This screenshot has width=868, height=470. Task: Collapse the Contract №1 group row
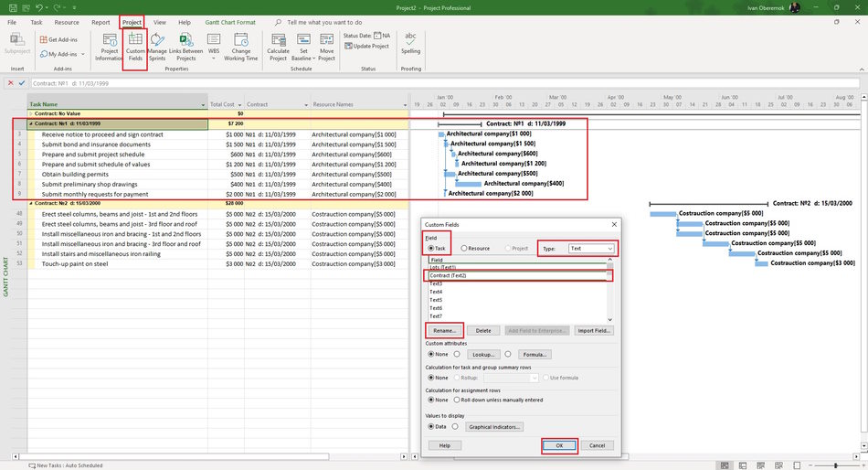pyautogui.click(x=31, y=123)
